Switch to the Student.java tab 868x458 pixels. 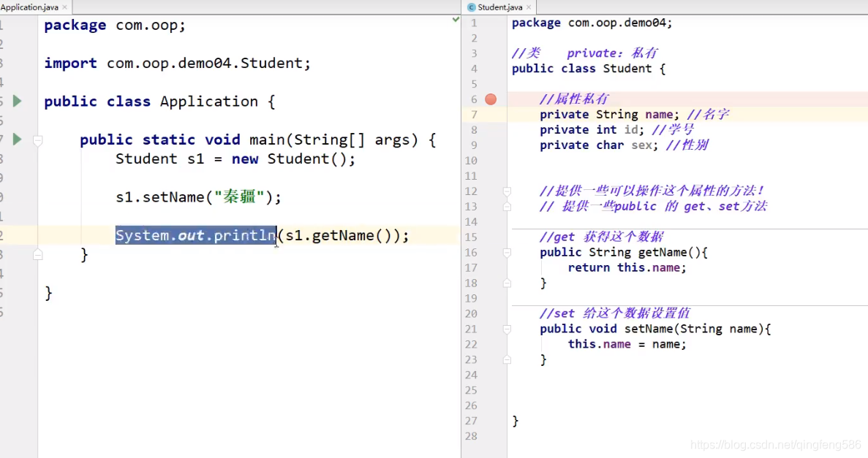pyautogui.click(x=500, y=7)
